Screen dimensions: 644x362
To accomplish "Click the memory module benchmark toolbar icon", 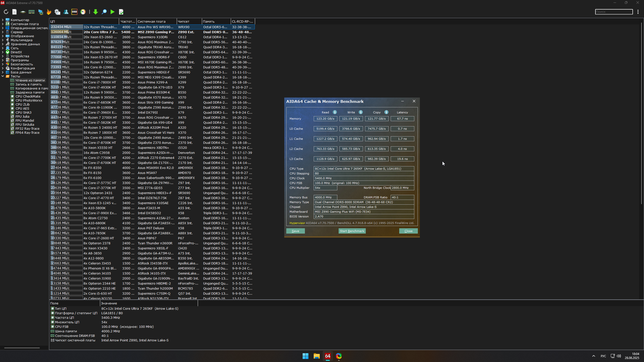I will [x=31, y=12].
